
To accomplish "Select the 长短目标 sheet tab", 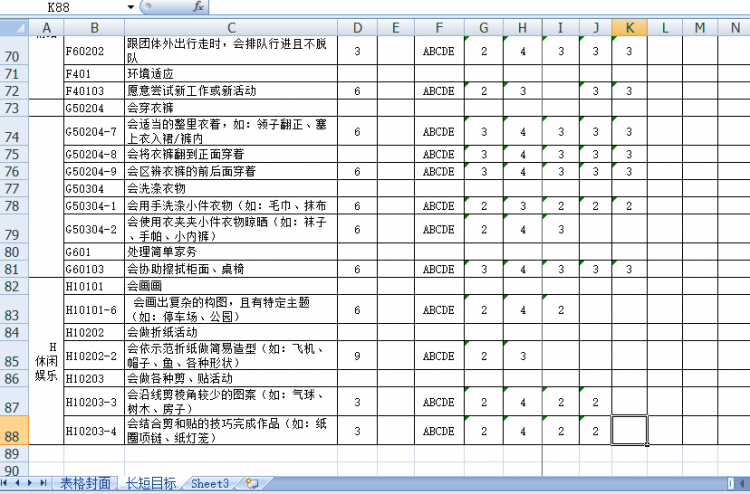I will [150, 484].
